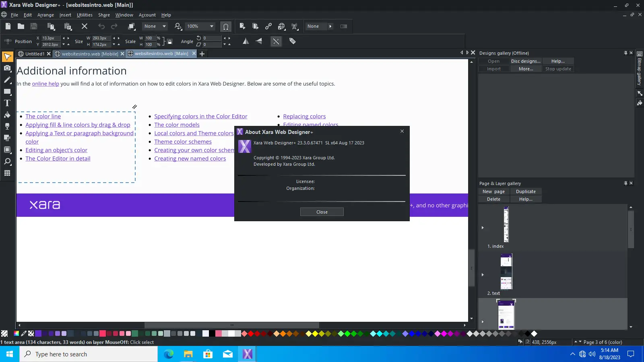Image resolution: width=644 pixels, height=362 pixels.
Task: Open 'Replacing colors' link
Action: coord(304,116)
